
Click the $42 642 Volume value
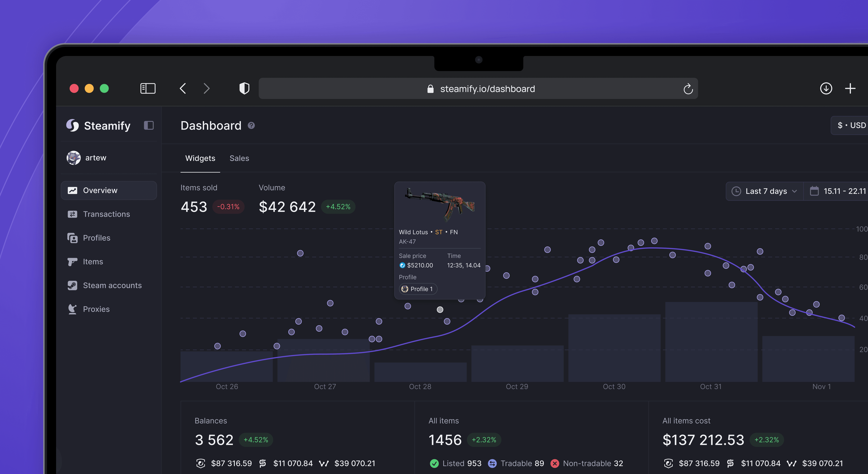pos(287,207)
